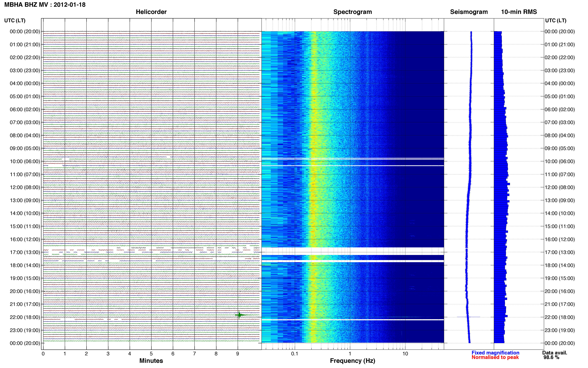Select the 'Spectrogram' panel title
Screen dimensions: 588x368
click(x=352, y=12)
